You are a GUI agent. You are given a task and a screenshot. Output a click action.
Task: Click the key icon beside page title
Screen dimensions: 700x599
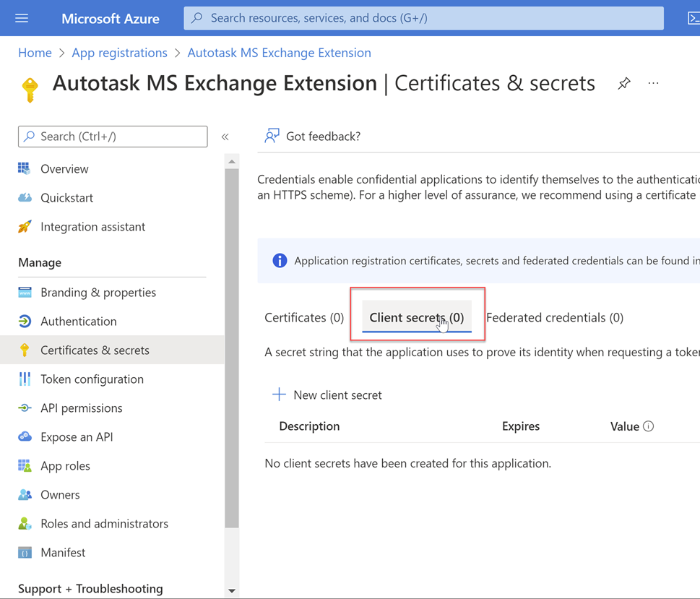(30, 90)
